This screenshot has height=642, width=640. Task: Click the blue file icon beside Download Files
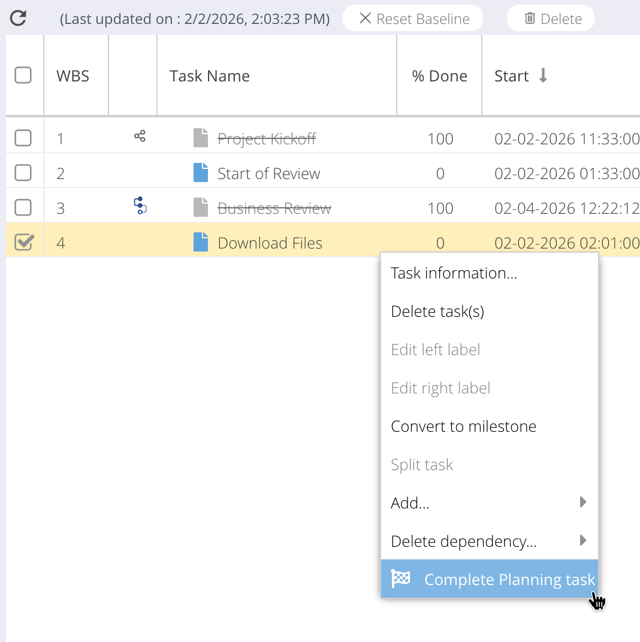(x=201, y=242)
